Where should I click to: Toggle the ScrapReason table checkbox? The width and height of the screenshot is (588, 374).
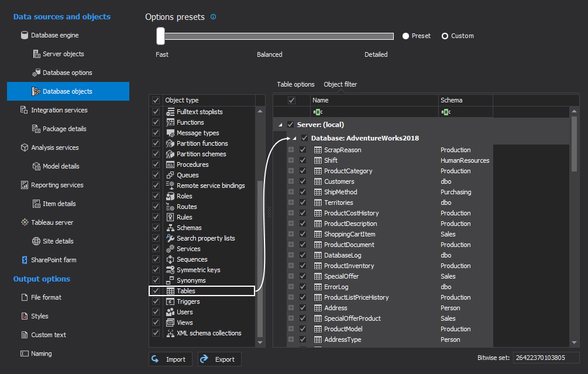(x=302, y=150)
